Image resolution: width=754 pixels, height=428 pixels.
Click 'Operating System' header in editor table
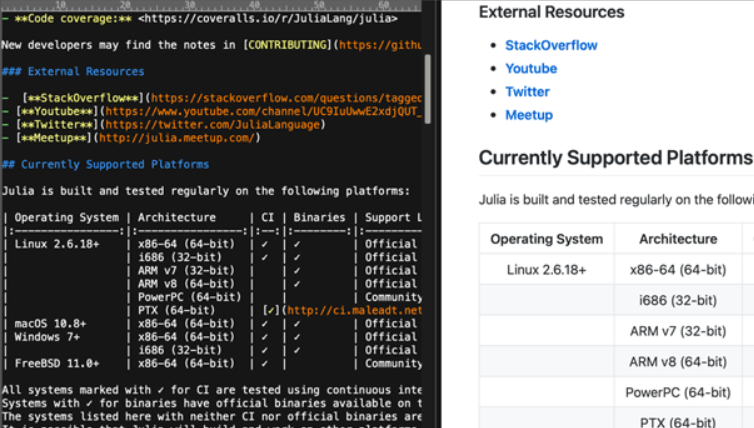click(x=66, y=217)
